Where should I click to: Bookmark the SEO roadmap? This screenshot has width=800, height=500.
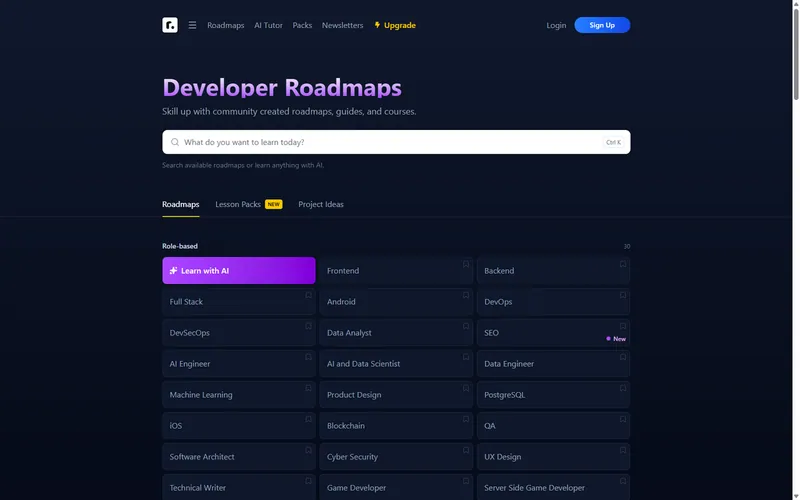[x=623, y=326]
